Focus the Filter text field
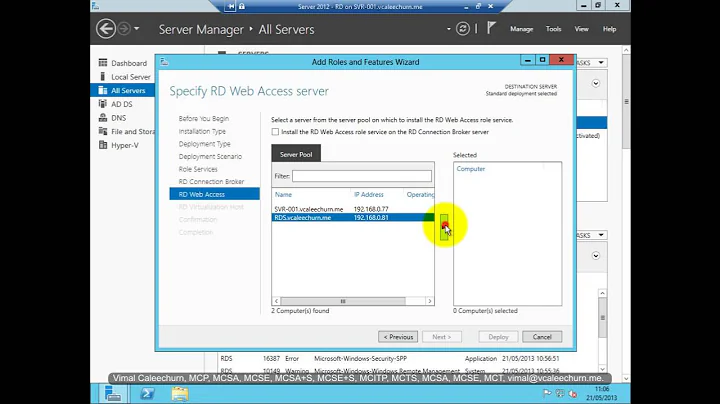720x404 pixels. 362,176
